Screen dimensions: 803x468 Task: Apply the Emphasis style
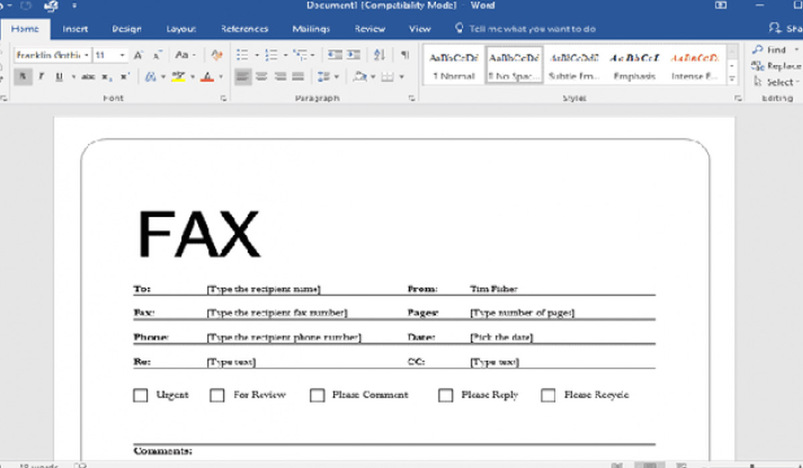tap(635, 66)
